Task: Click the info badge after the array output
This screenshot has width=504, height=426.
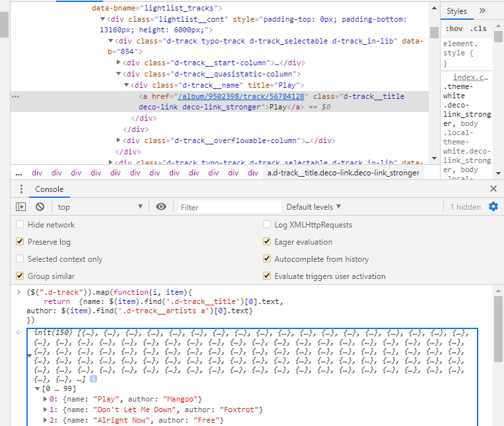Action: tap(93, 379)
